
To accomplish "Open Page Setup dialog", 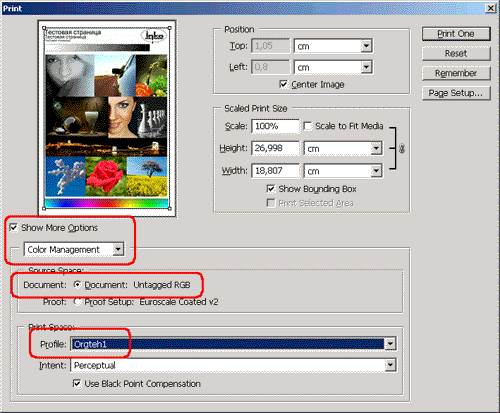I will point(456,93).
